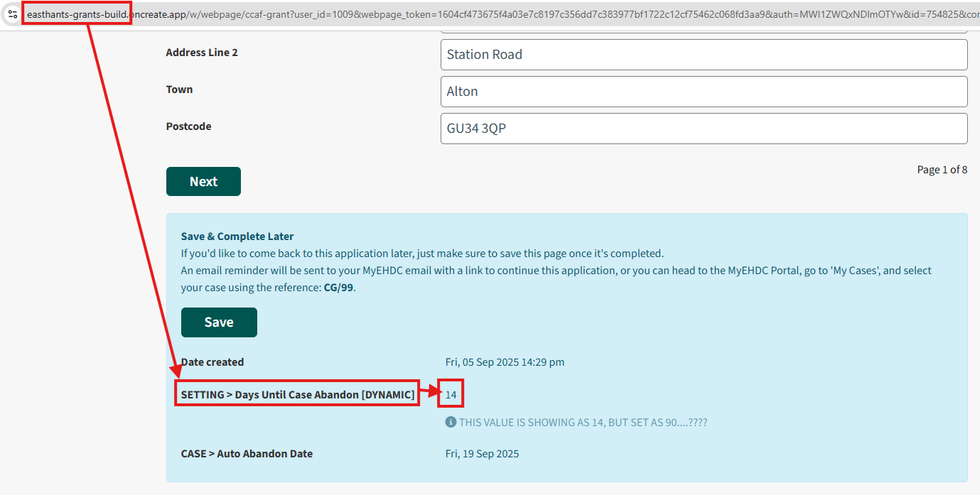Click the Days Until Case Abandon label

pyautogui.click(x=298, y=395)
